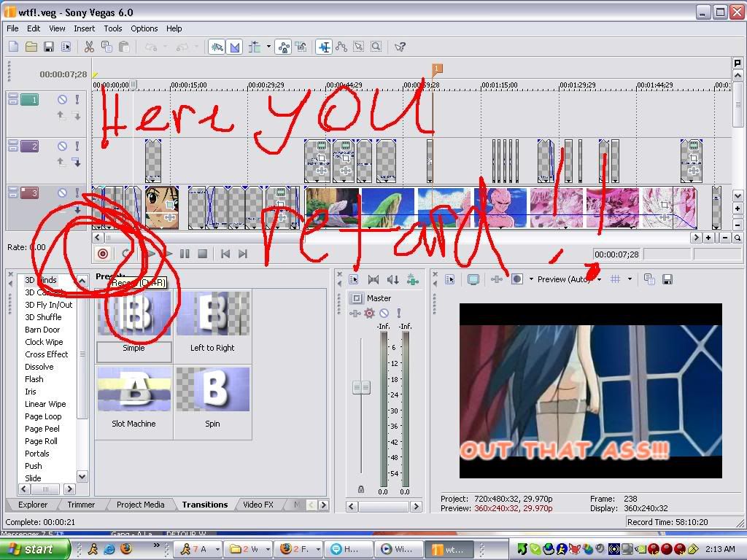Open the Preview quality dropdown arrow
Screen dimensions: 747x560
599,279
